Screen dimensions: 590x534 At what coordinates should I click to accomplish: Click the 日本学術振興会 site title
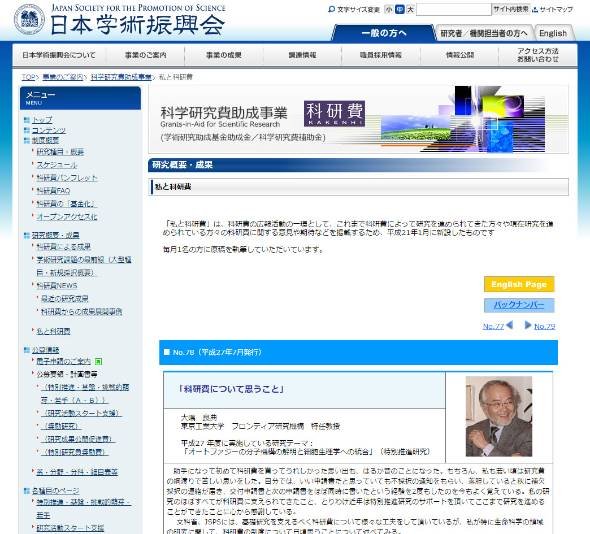pos(137,25)
